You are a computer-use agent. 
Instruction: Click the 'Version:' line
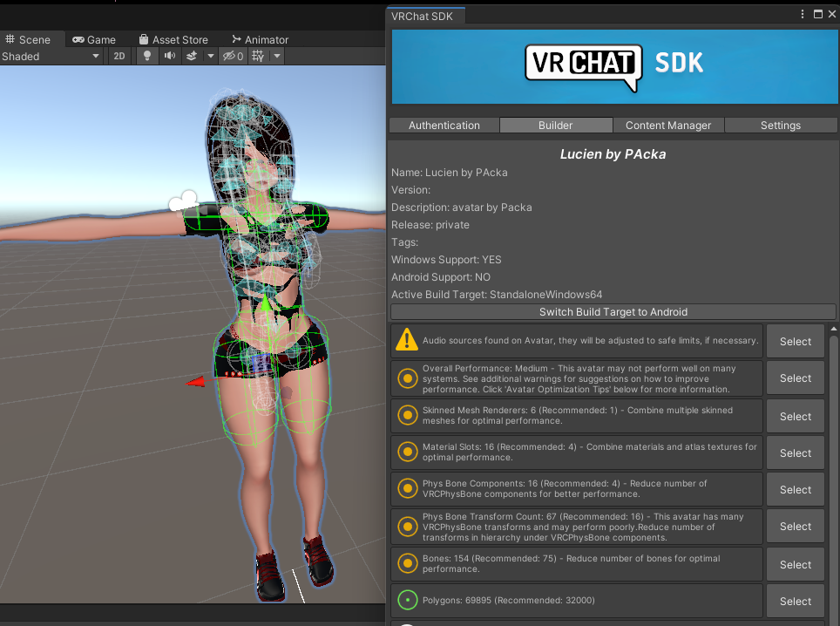[x=411, y=190]
